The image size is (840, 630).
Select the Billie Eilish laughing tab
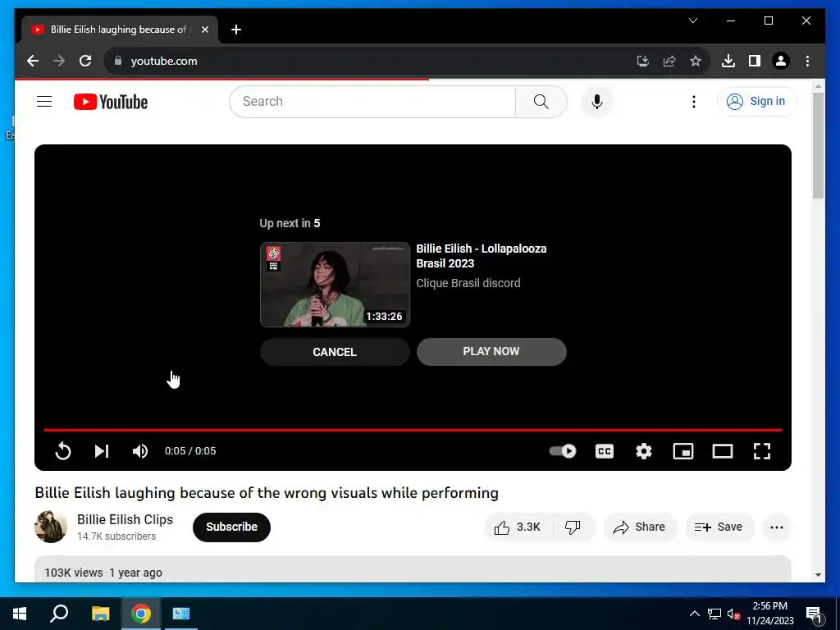click(x=120, y=30)
